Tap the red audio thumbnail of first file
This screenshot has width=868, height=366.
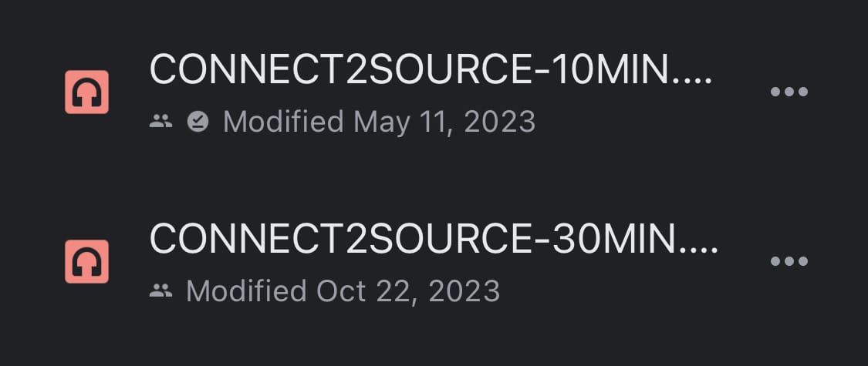click(86, 92)
